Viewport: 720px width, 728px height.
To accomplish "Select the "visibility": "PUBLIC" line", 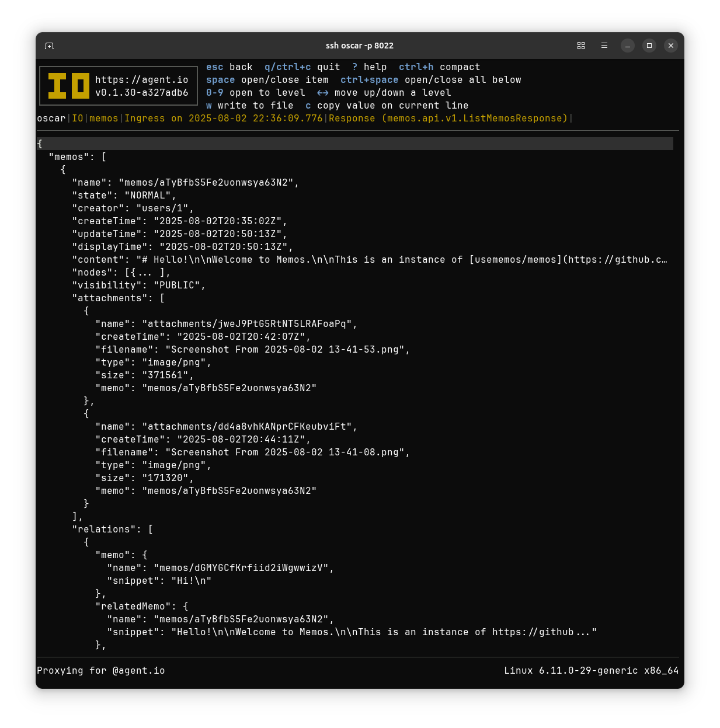I will tap(139, 285).
